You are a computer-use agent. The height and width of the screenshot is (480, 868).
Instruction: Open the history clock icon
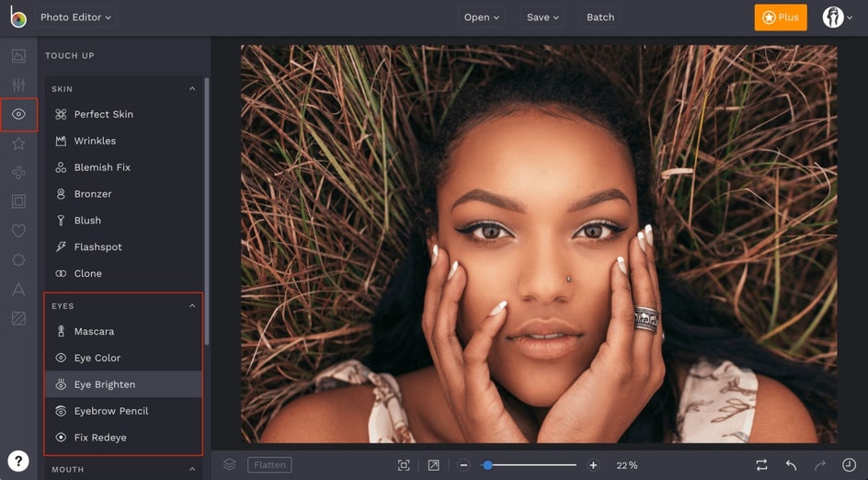pos(849,464)
